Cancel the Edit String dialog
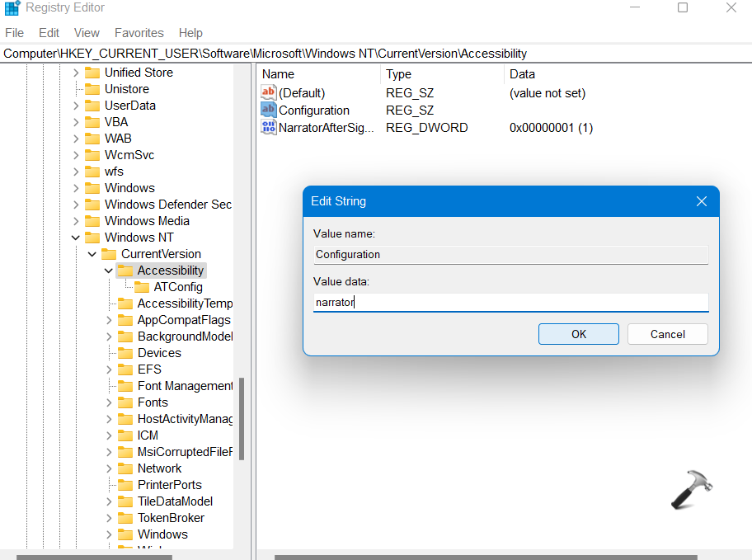Viewport: 752px width, 560px height. pyautogui.click(x=668, y=334)
